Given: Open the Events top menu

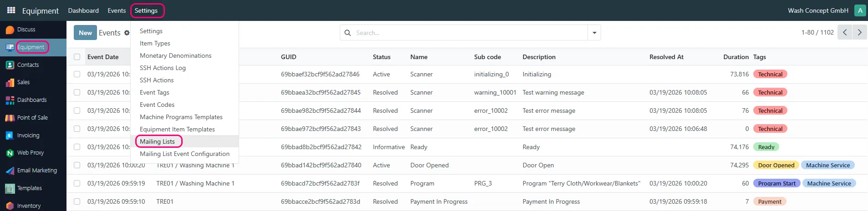Looking at the screenshot, I should (117, 10).
